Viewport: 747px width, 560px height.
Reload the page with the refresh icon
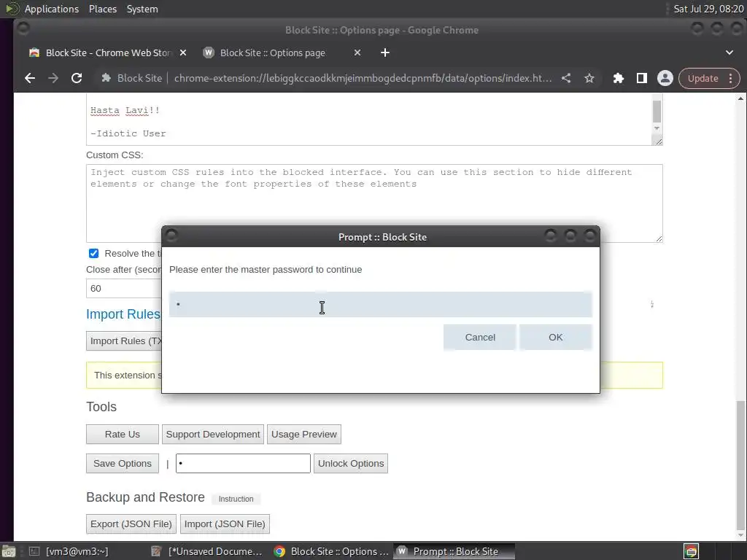tap(77, 78)
